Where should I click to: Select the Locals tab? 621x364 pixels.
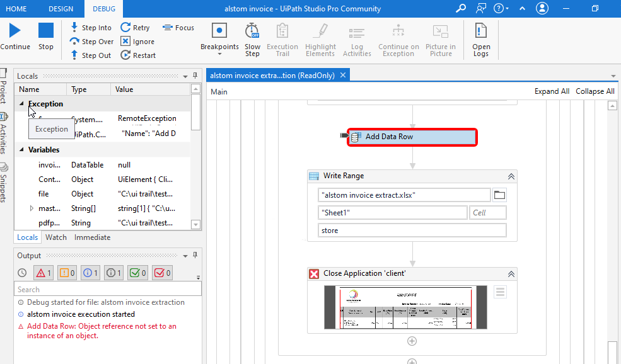pos(27,237)
